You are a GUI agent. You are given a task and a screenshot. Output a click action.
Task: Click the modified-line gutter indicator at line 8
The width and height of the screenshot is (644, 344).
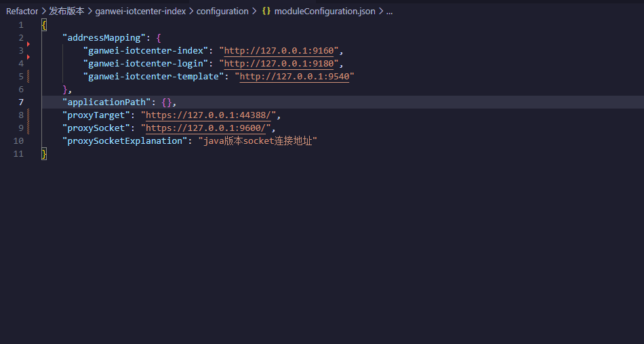pos(28,115)
